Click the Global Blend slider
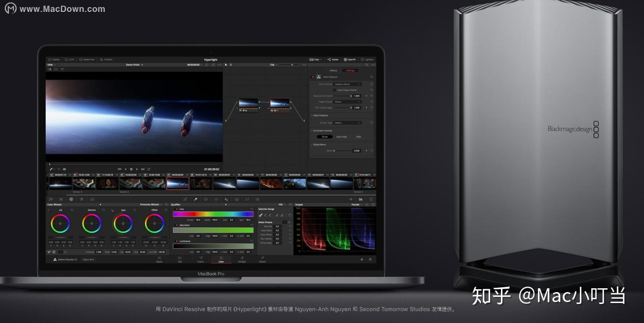644x323 pixels. (x=343, y=151)
